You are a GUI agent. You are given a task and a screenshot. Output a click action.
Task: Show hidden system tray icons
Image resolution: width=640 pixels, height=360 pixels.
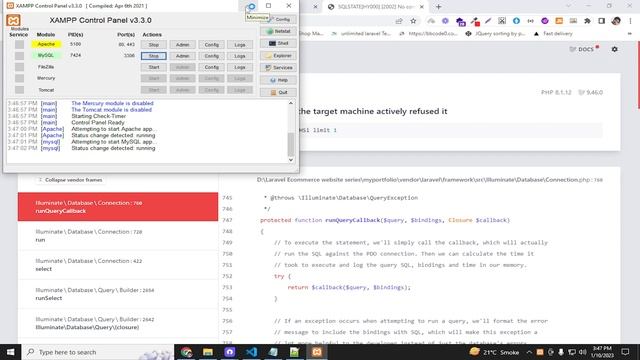[x=529, y=352]
